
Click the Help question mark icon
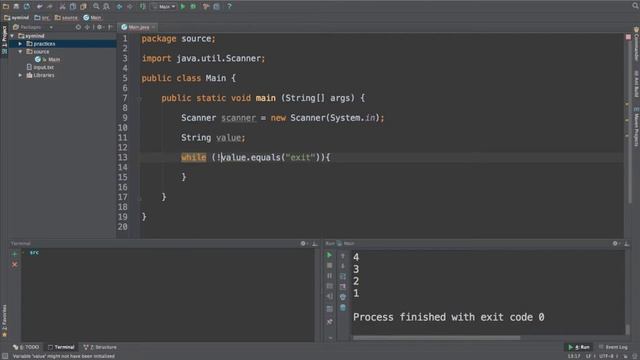coord(229,7)
